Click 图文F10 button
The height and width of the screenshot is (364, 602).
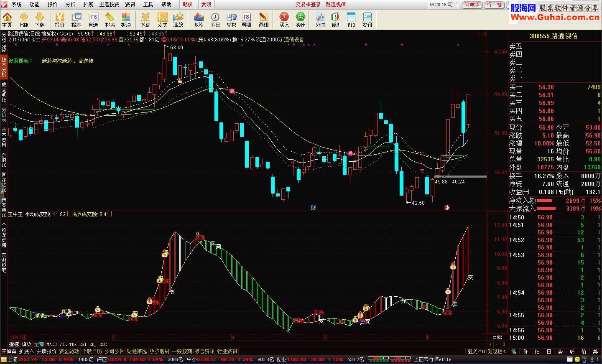[476, 351]
